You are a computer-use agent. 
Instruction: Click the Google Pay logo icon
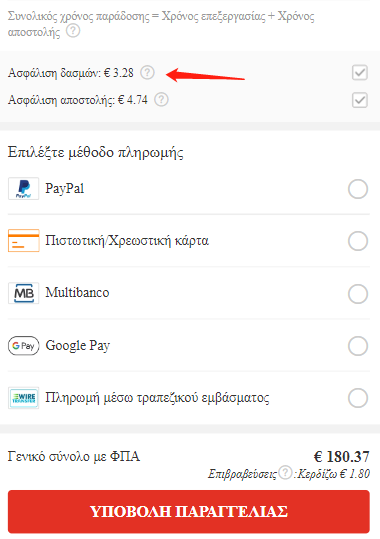[x=23, y=345]
